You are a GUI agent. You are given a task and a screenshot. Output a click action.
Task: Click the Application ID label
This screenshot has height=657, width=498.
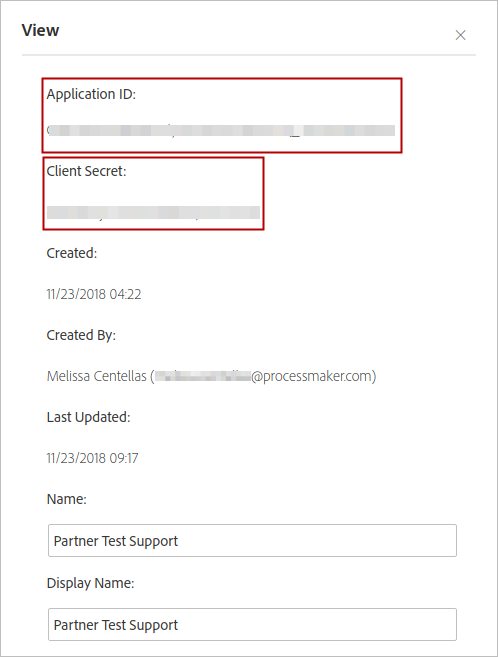pyautogui.click(x=91, y=94)
